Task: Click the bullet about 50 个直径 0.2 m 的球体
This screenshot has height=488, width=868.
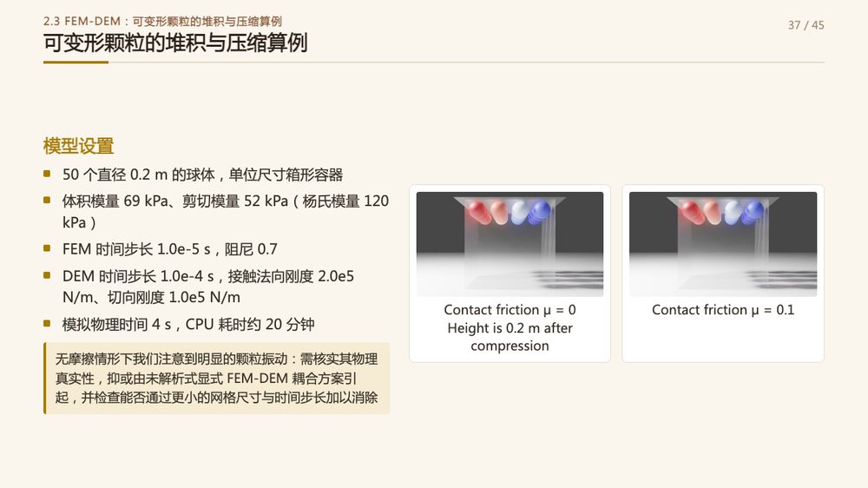Action: tap(202, 175)
